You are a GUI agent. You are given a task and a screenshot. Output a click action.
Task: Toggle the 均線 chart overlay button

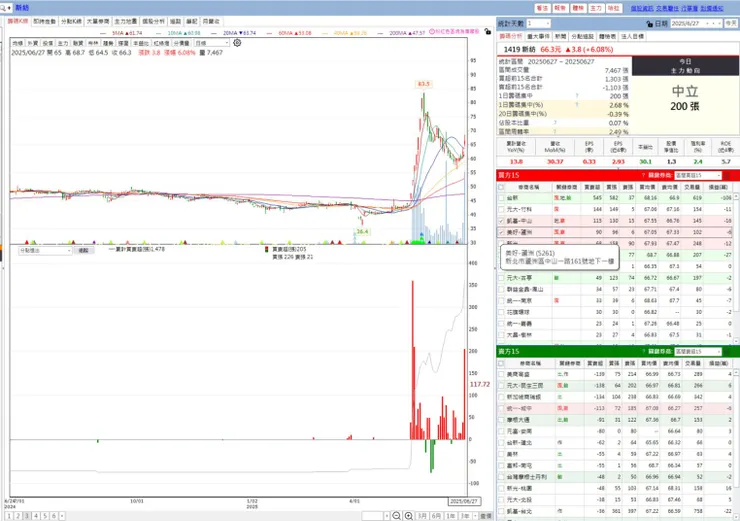(17, 43)
